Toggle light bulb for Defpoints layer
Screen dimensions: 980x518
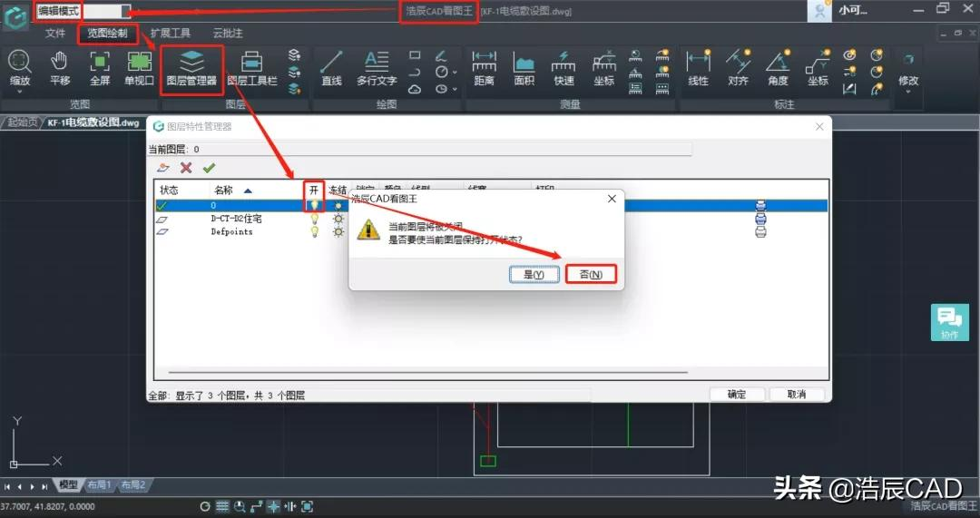coord(314,232)
